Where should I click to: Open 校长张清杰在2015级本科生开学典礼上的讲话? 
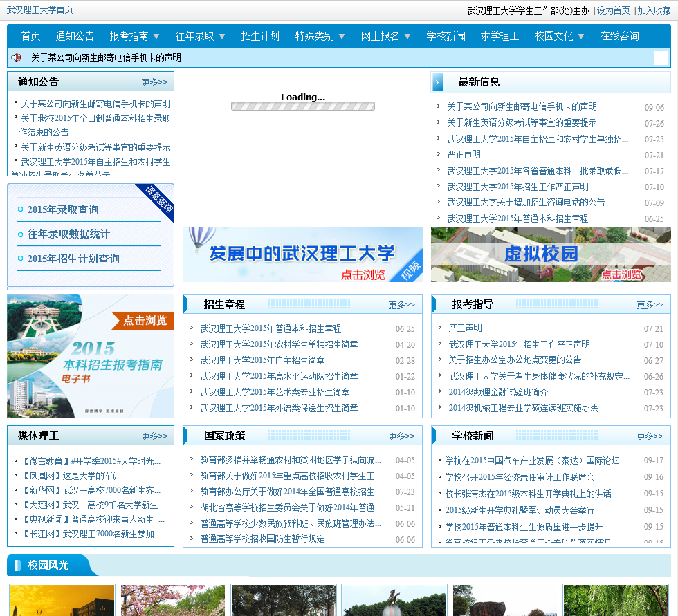point(528,494)
